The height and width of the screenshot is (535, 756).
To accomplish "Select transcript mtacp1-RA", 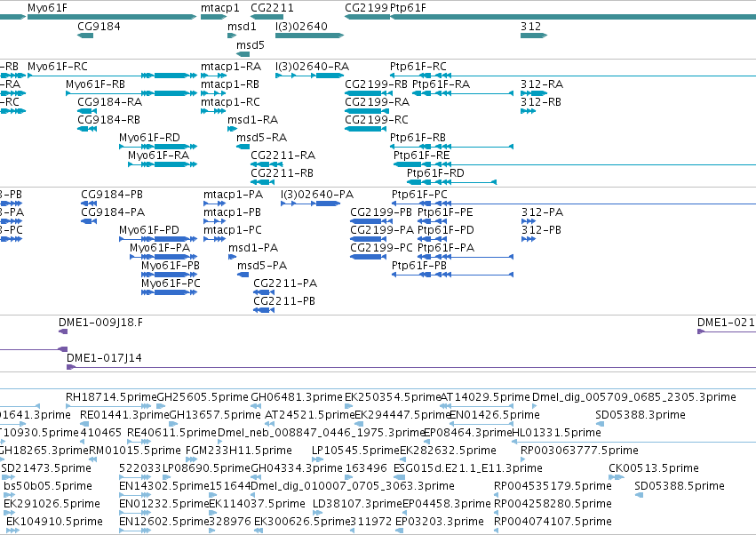I will pos(231,66).
